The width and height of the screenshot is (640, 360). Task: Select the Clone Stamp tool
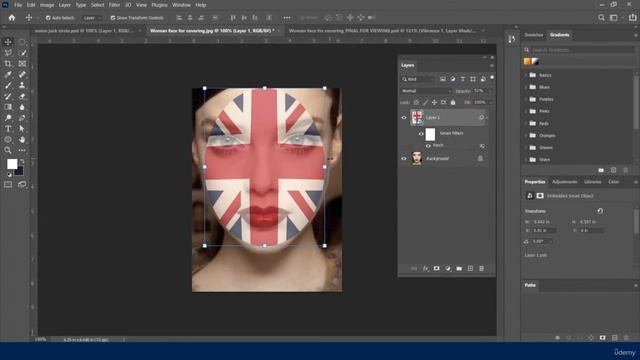(22, 85)
